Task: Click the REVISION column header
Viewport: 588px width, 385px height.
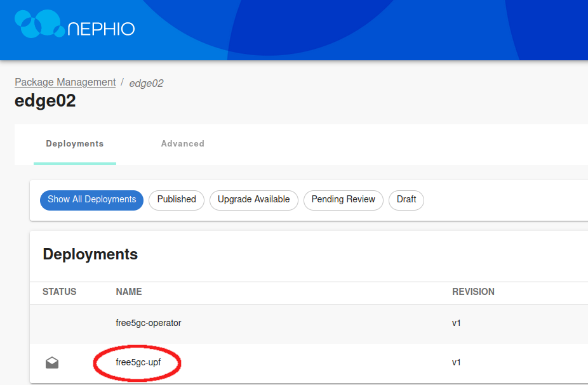Action: (x=473, y=292)
